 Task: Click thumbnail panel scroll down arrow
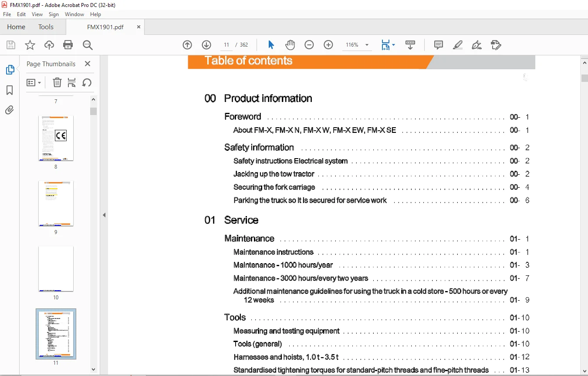93,369
